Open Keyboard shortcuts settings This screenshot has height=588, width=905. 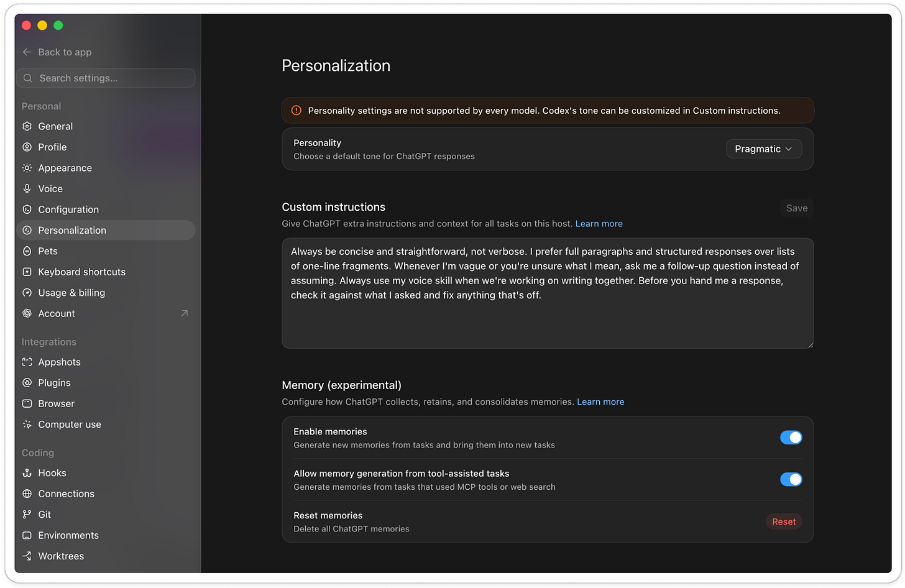click(x=106, y=272)
